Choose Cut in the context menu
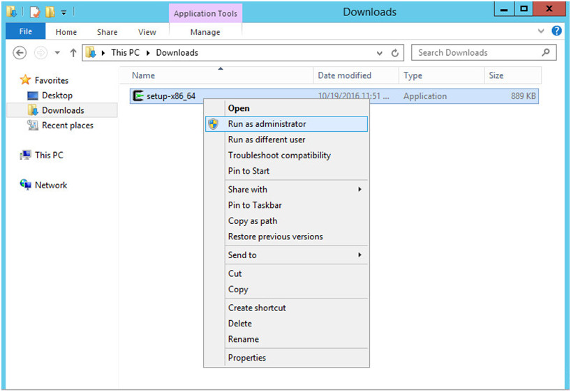The width and height of the screenshot is (571, 392). point(287,273)
